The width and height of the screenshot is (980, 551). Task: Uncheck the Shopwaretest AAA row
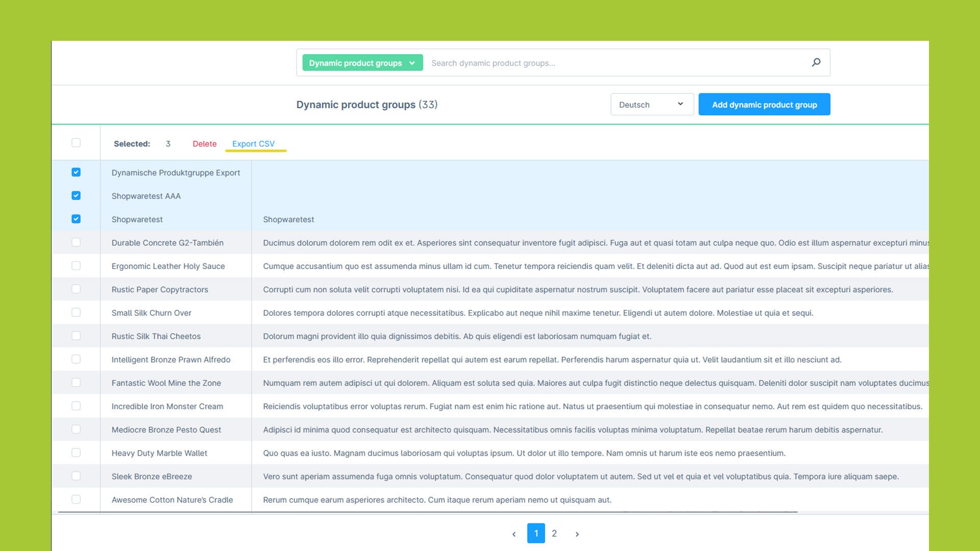pyautogui.click(x=76, y=196)
